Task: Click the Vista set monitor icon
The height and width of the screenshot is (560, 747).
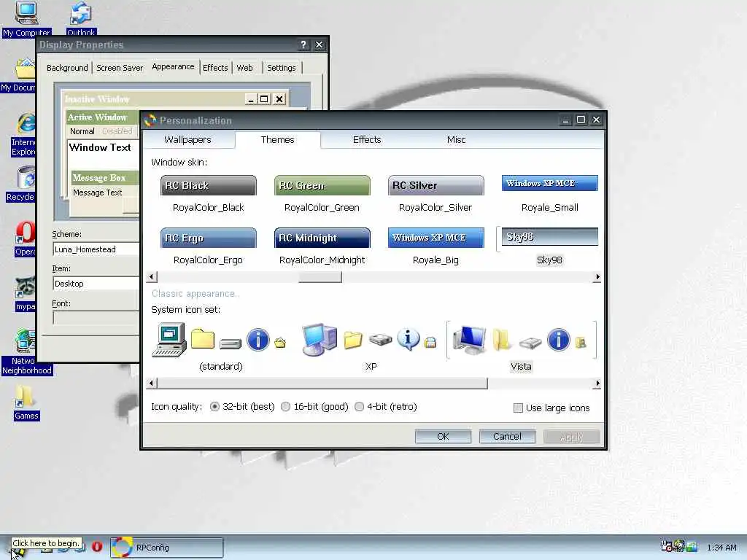Action: click(470, 340)
